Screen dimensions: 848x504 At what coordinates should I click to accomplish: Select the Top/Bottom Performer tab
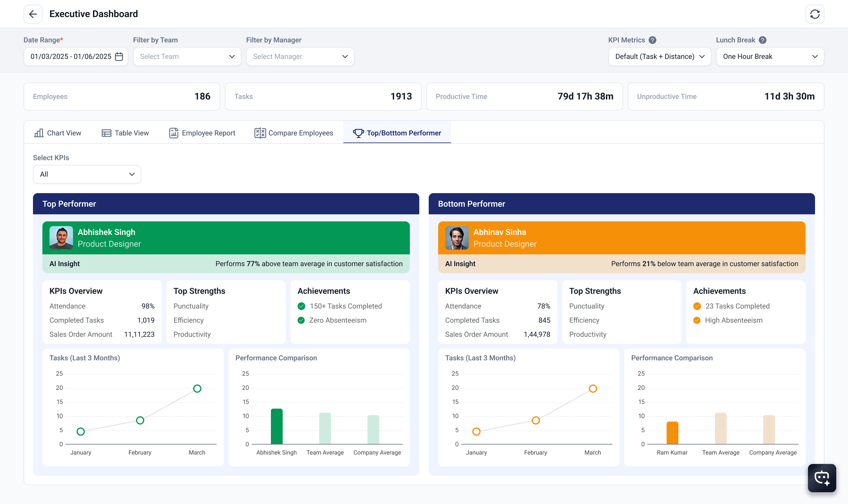(x=397, y=133)
